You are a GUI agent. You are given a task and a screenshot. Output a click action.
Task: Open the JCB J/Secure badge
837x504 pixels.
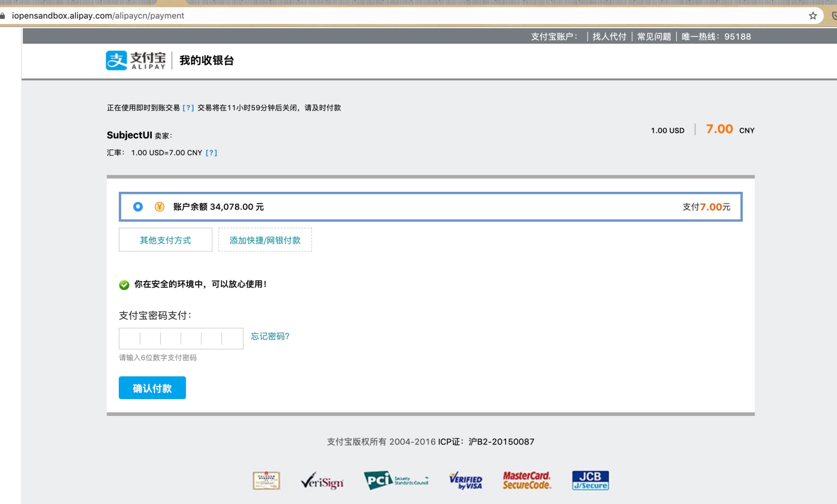(x=590, y=480)
